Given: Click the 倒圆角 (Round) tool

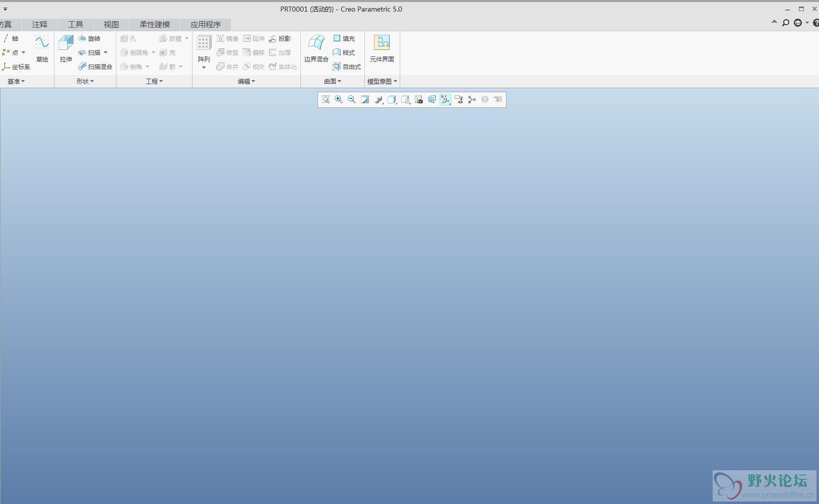Looking at the screenshot, I should (x=135, y=52).
